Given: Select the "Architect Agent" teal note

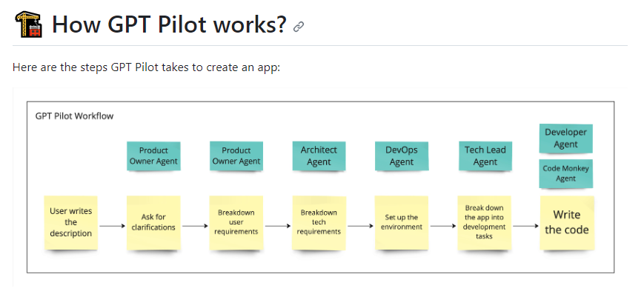Looking at the screenshot, I should point(319,156).
